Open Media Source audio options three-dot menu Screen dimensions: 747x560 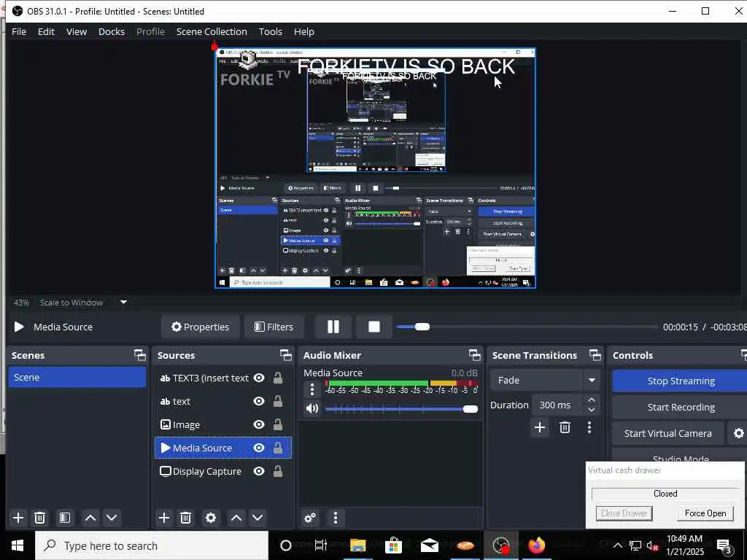312,389
